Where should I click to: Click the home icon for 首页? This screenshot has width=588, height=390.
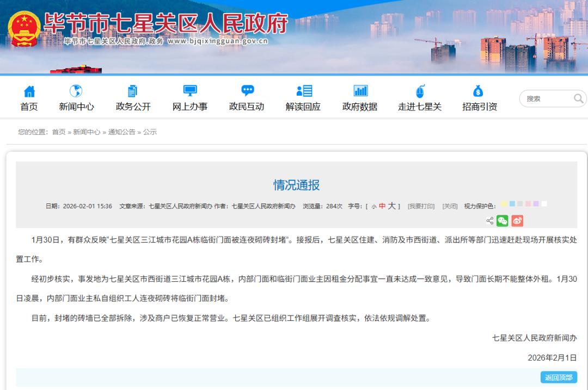pyautogui.click(x=29, y=91)
